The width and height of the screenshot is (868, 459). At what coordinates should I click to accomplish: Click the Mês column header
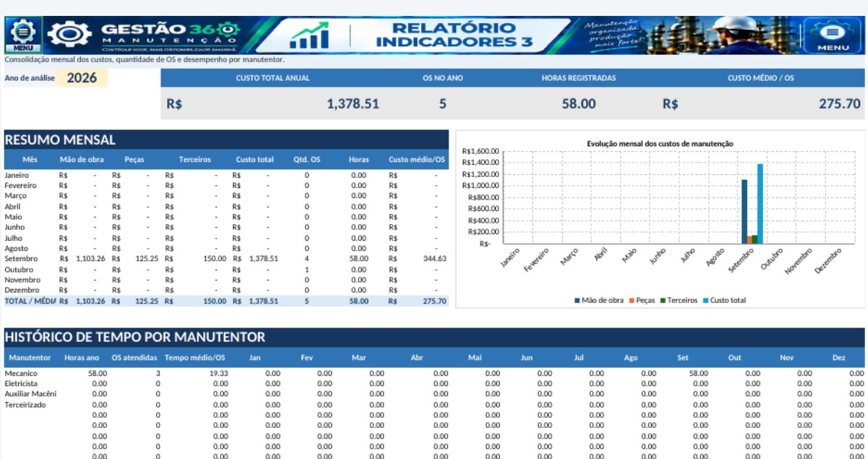[x=30, y=159]
